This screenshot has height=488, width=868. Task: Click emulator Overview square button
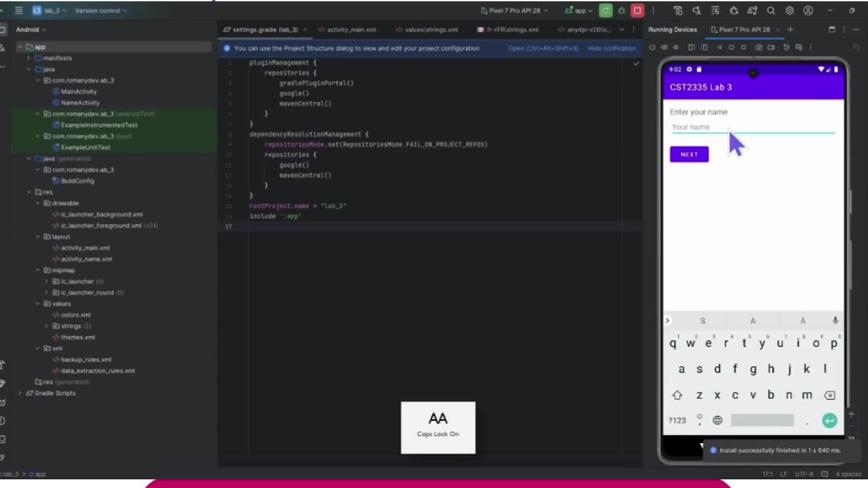744,47
